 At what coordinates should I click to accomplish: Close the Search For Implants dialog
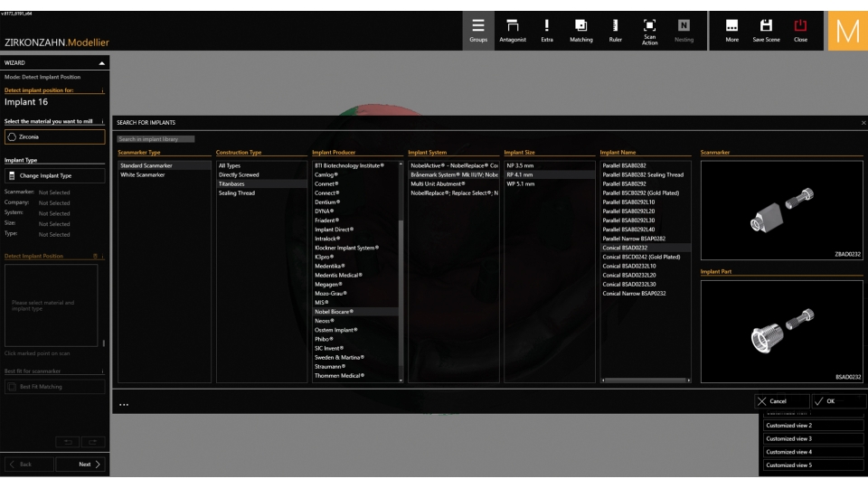click(x=863, y=123)
